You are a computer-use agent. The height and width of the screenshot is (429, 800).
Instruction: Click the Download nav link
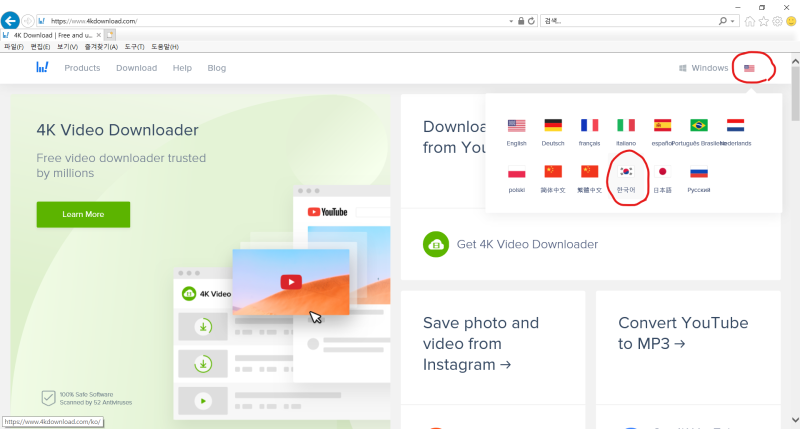pyautogui.click(x=136, y=68)
